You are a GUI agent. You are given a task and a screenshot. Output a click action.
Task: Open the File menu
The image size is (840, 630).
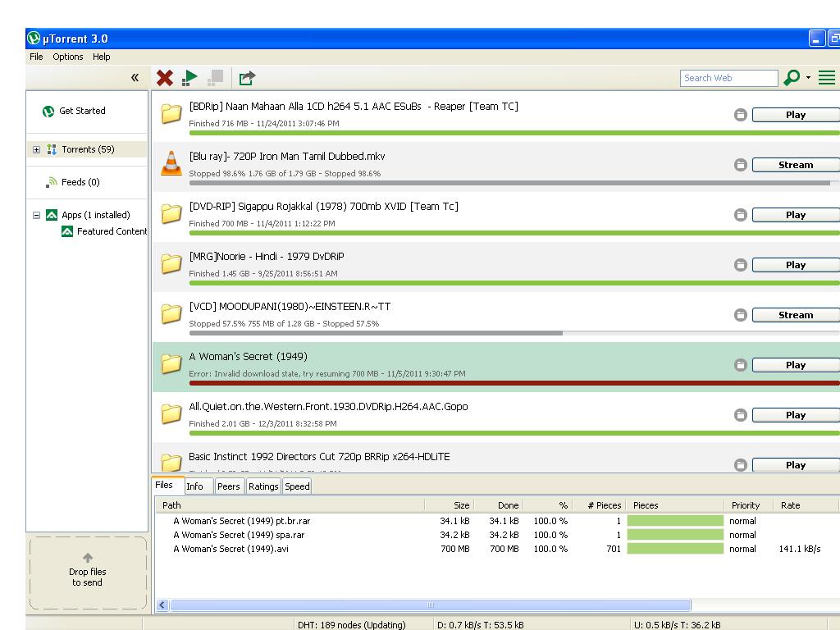coord(36,57)
